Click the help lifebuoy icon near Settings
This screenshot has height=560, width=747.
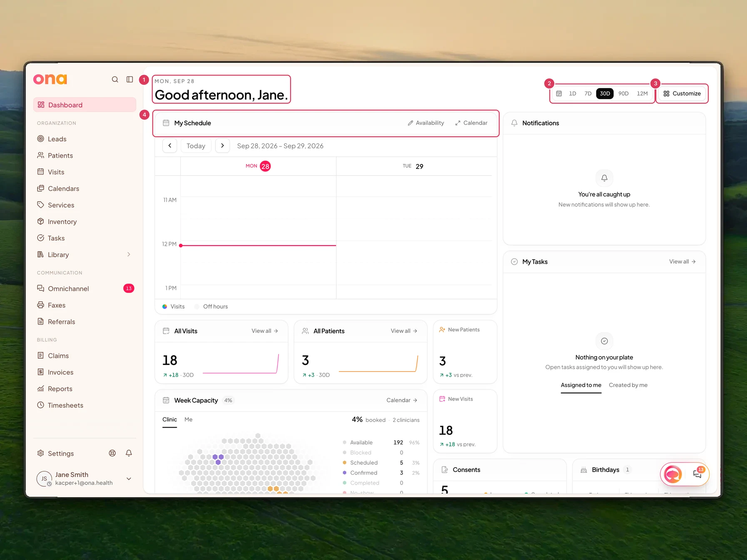(112, 453)
